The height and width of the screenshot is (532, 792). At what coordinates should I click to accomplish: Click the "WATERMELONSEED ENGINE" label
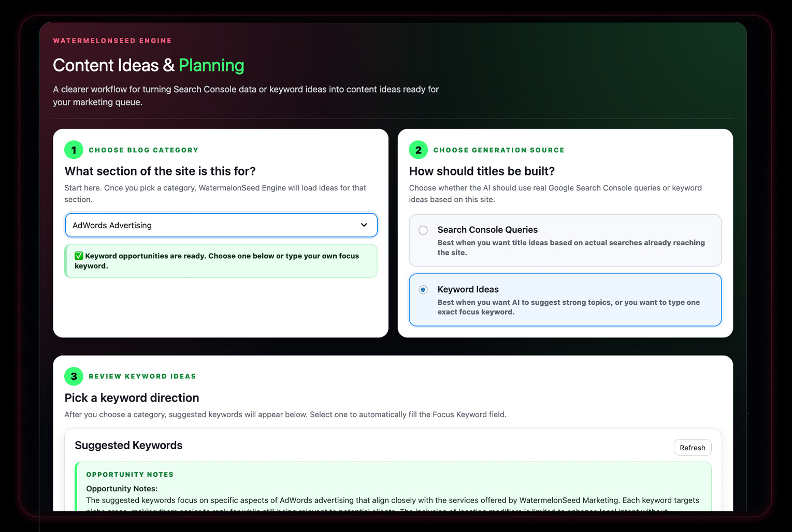pos(112,40)
